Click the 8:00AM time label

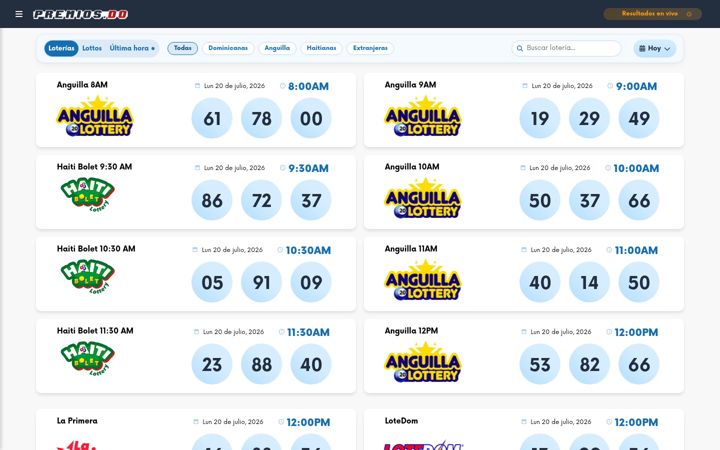[x=309, y=86]
